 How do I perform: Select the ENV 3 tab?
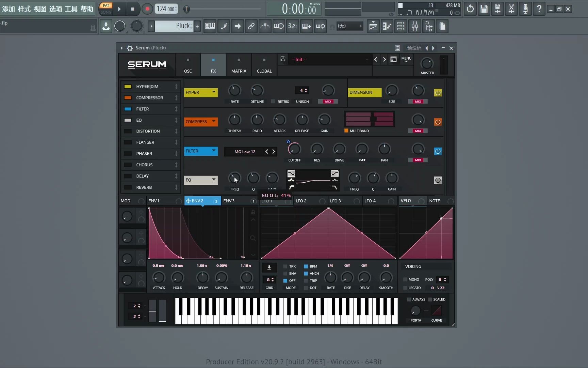tap(240, 201)
